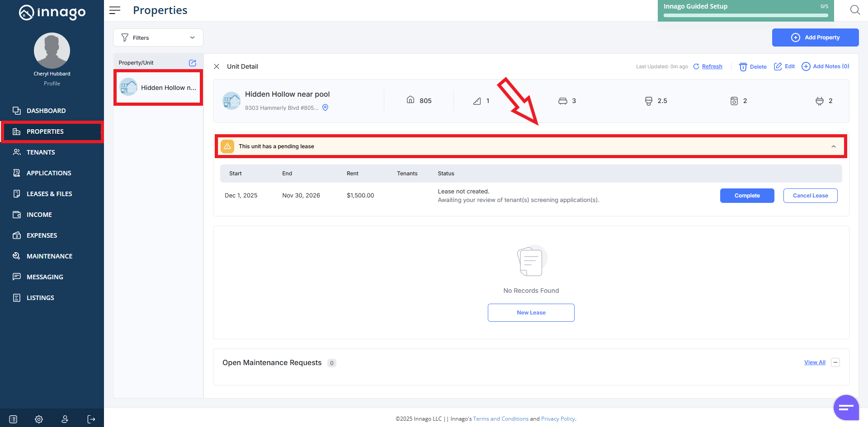
Task: Navigate to Maintenance in sidebar
Action: click(49, 256)
